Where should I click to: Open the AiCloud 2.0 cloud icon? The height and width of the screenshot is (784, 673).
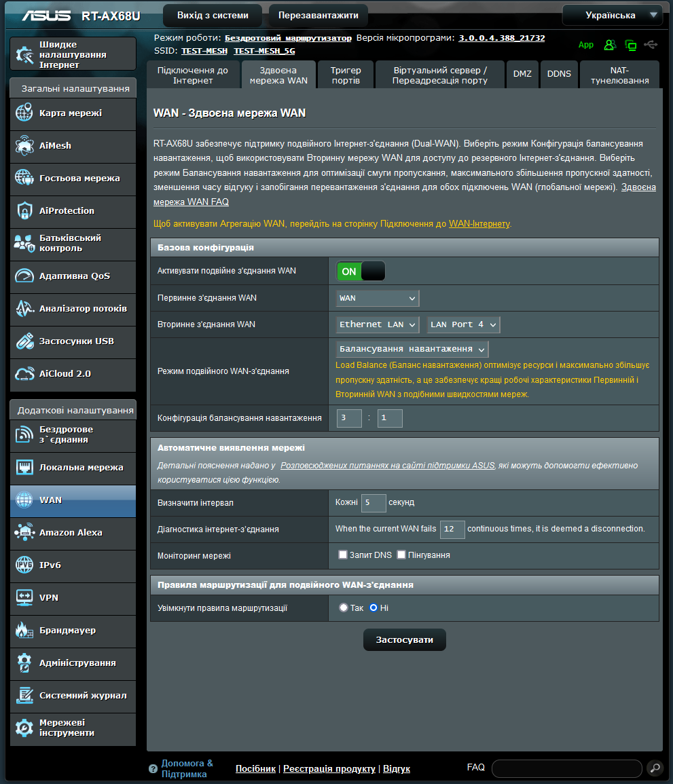pyautogui.click(x=24, y=374)
